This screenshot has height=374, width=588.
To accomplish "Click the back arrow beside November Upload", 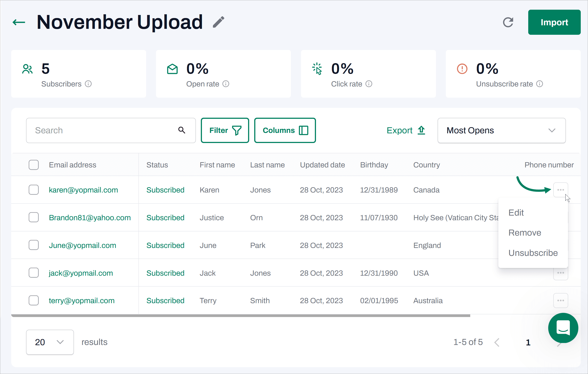I will tap(19, 22).
